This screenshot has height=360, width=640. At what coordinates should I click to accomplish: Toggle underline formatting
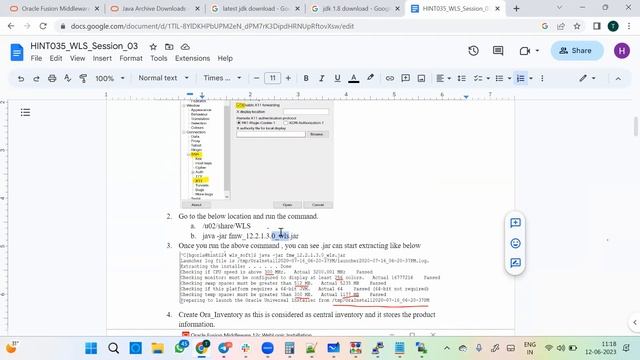(x=337, y=78)
